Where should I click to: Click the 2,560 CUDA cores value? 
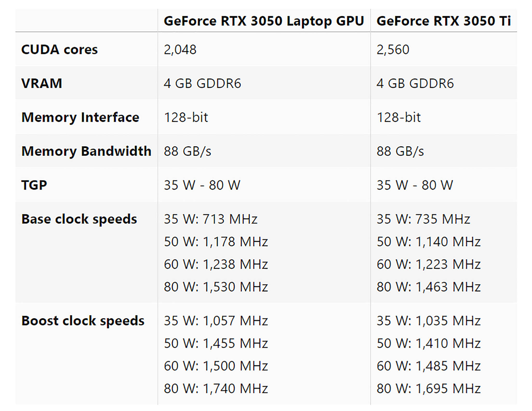point(393,49)
